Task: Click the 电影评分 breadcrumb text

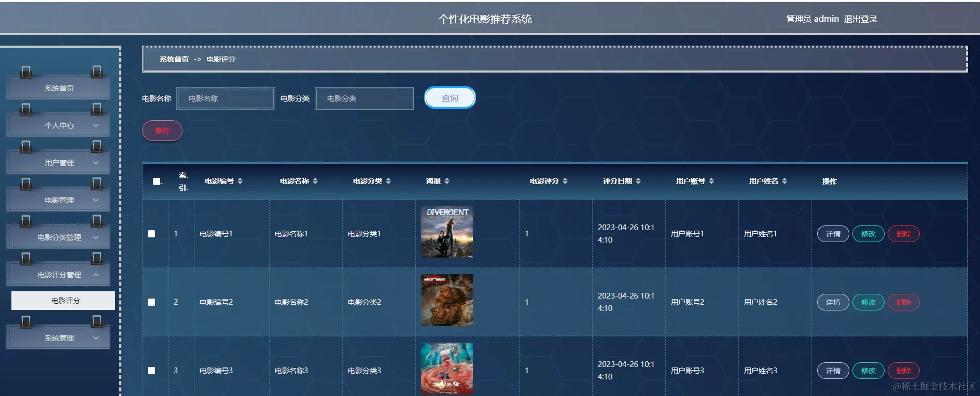Action: pyautogui.click(x=221, y=59)
